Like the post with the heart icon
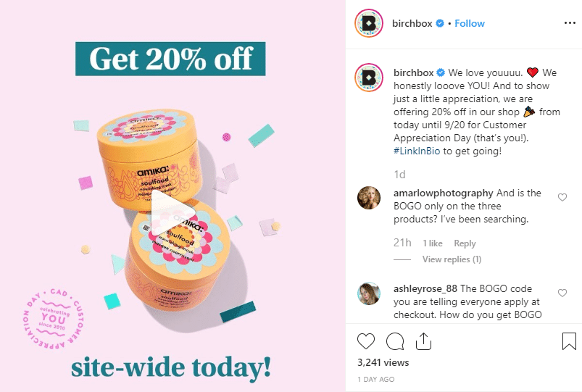This screenshot has width=582, height=392. point(366,341)
